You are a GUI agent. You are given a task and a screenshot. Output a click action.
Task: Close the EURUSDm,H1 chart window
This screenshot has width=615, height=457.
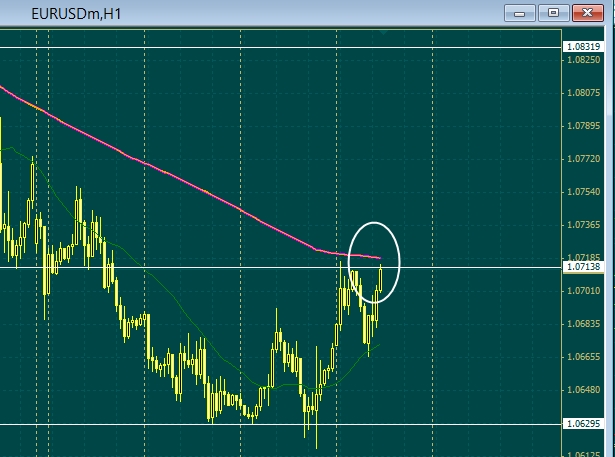[x=588, y=13]
